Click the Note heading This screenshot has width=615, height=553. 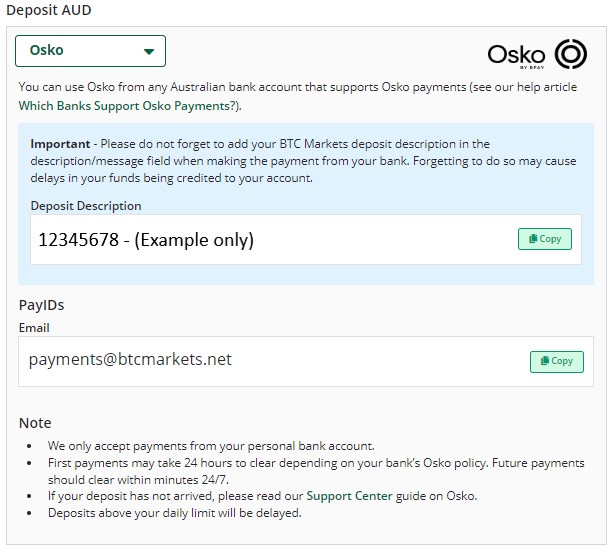coord(35,423)
